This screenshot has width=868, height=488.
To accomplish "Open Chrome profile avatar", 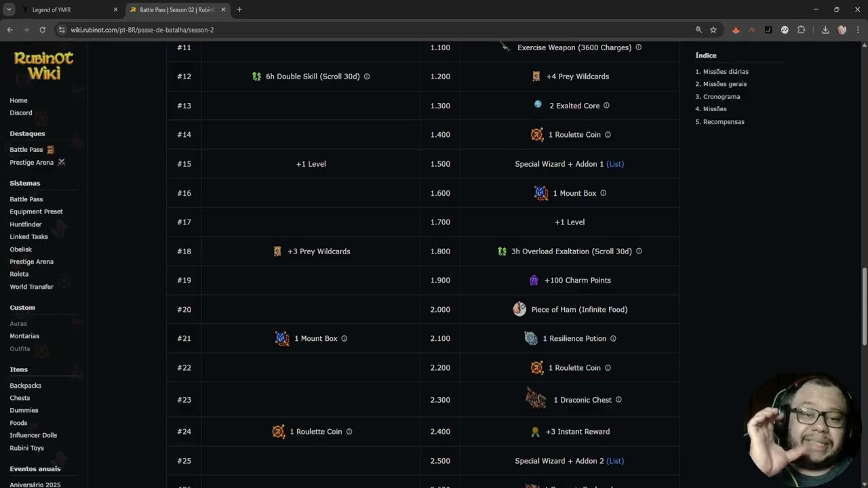I will point(842,30).
